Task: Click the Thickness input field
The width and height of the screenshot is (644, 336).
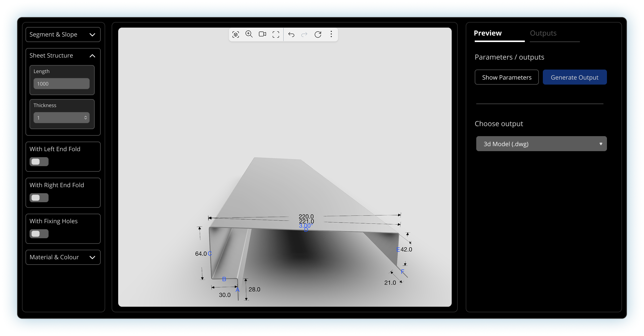Action: coord(61,118)
